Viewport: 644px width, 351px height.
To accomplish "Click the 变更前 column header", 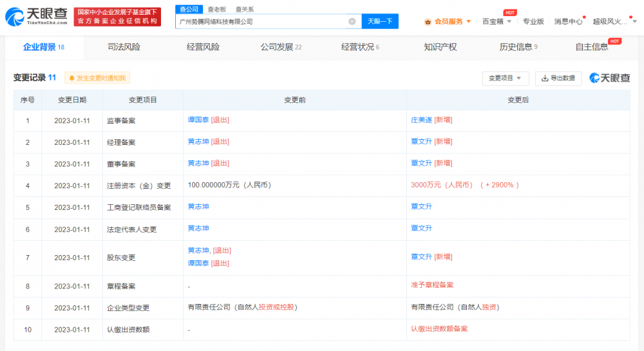I will point(294,100).
